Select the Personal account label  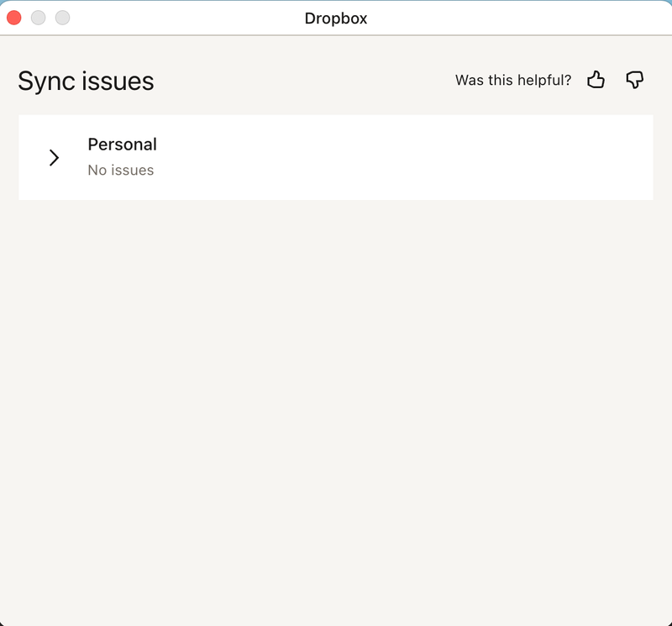[122, 145]
